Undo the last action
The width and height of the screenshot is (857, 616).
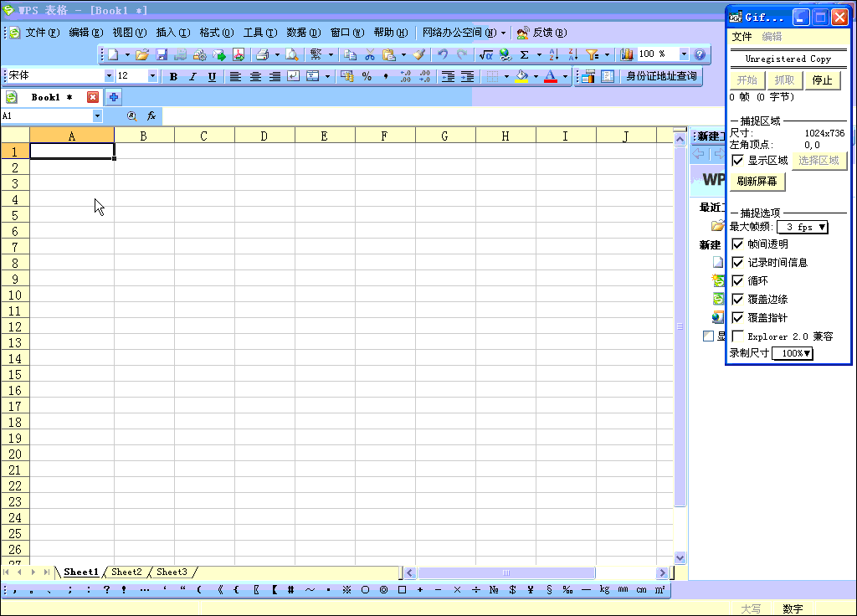[x=443, y=54]
